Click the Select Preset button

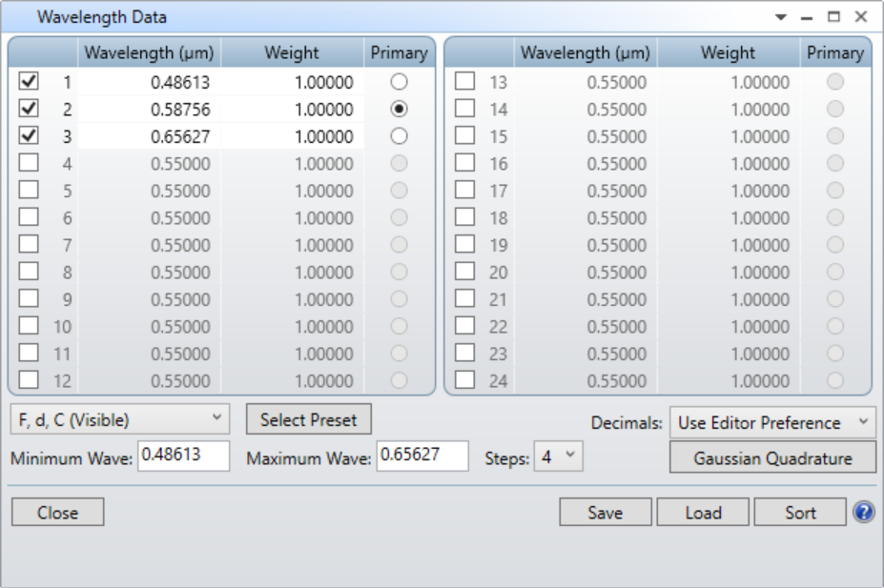310,419
